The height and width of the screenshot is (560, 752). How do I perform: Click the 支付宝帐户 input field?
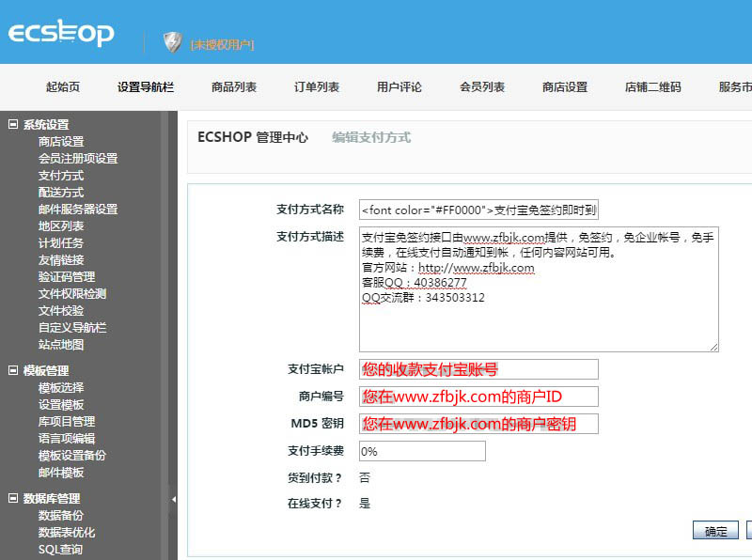[x=478, y=369]
